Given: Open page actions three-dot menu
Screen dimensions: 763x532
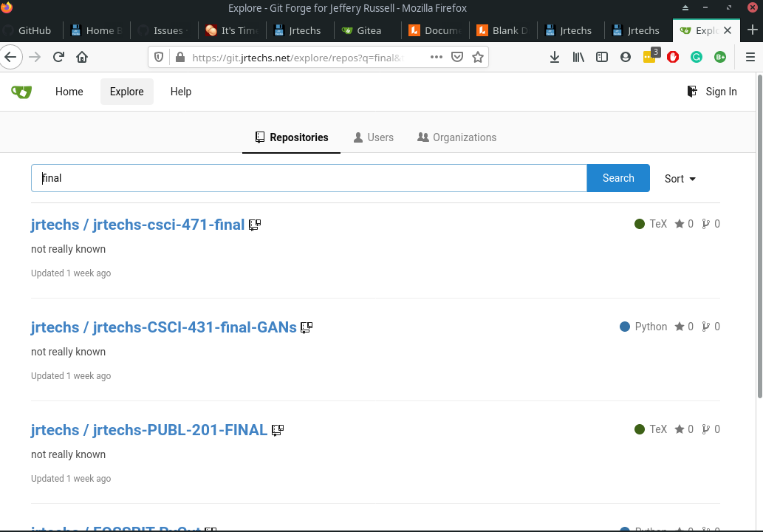Looking at the screenshot, I should (x=436, y=57).
